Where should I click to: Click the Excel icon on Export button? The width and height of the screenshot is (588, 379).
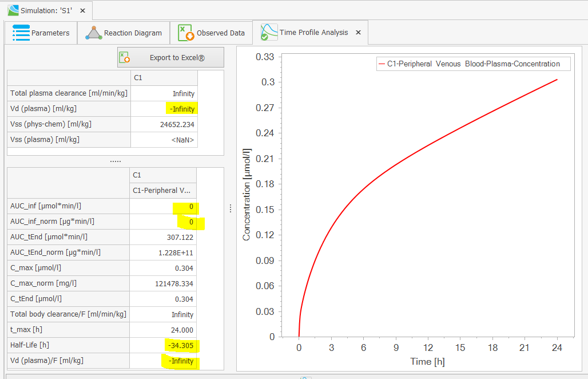click(123, 57)
